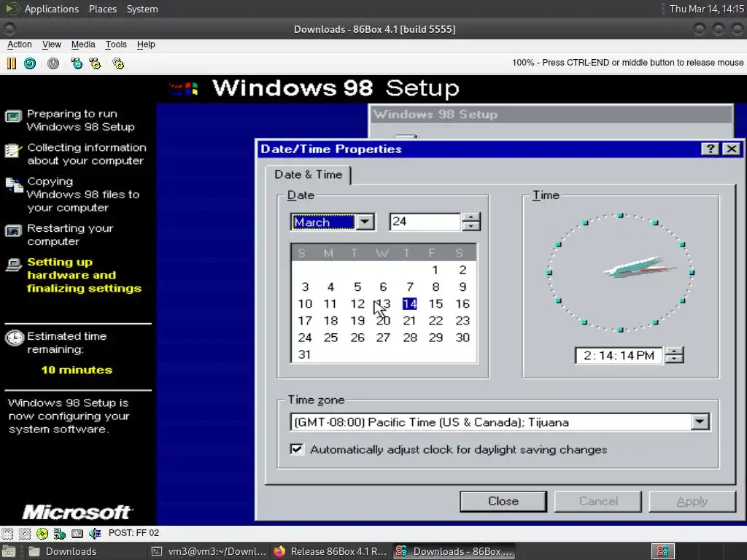Switch to Release 86Box Firefox taskbar item

(330, 551)
